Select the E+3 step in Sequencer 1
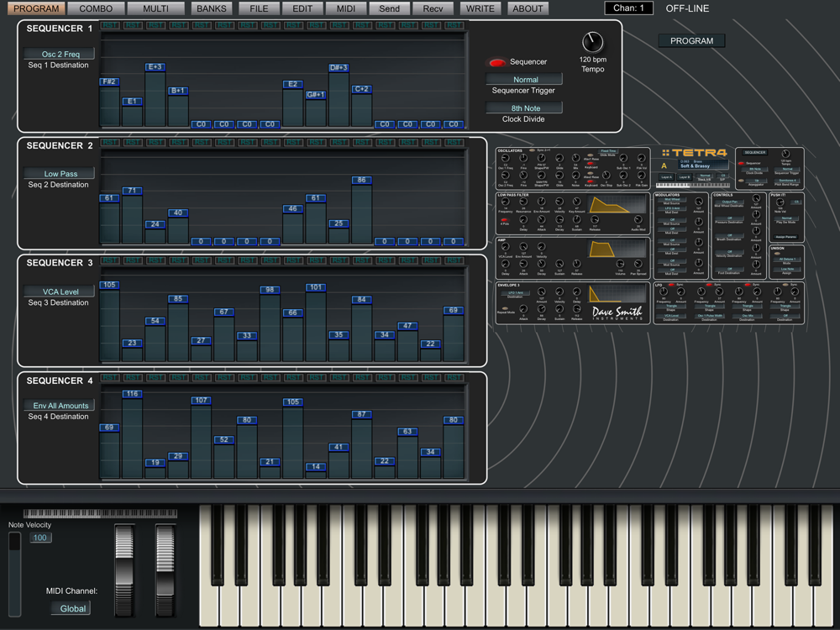 (155, 67)
